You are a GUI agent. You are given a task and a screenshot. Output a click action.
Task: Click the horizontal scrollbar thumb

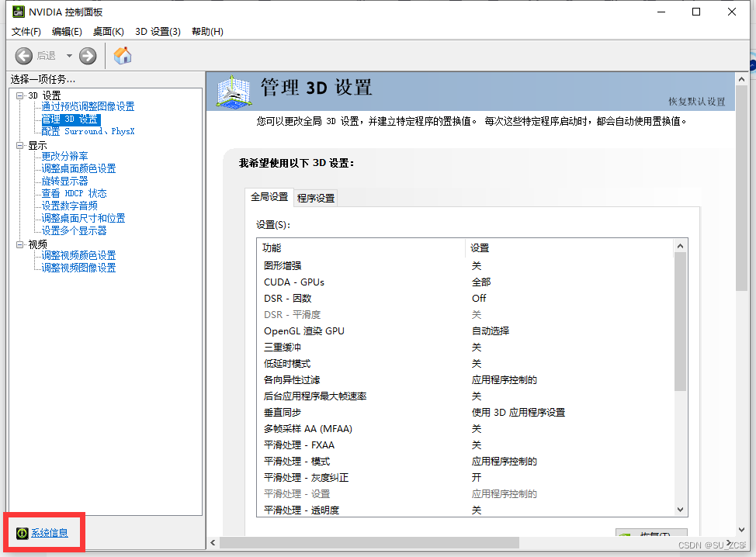coord(369,543)
